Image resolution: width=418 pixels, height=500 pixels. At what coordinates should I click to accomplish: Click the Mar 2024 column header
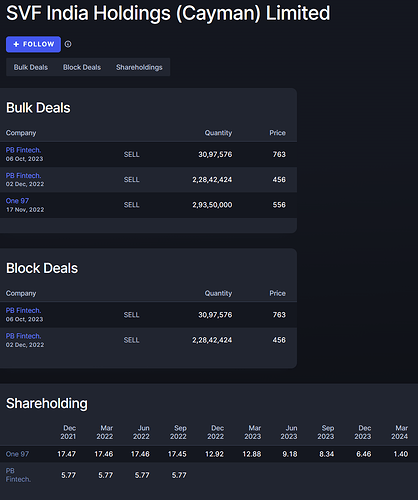(399, 432)
